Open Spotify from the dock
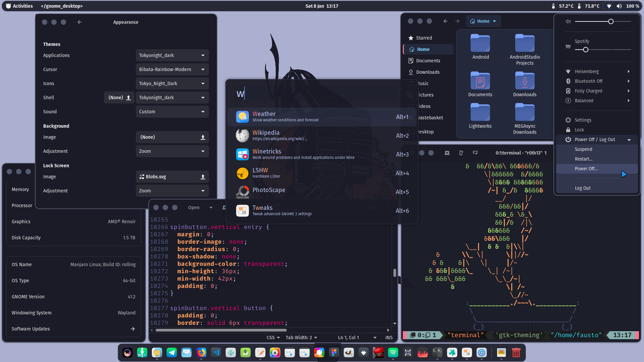This screenshot has height=362, width=644. coord(393,353)
